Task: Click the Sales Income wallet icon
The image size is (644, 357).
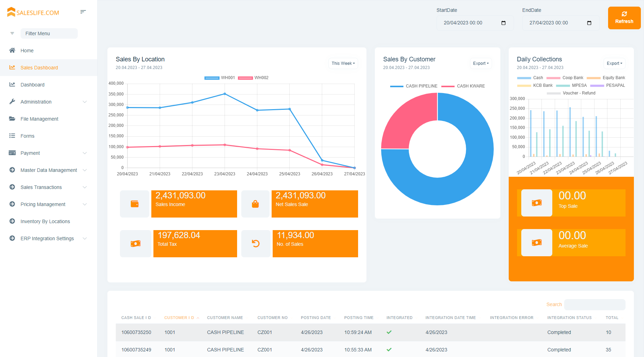Action: point(135,204)
